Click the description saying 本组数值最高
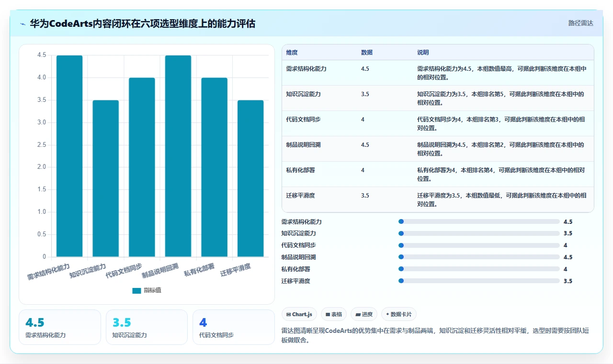The width and height of the screenshot is (613, 364). 502,73
